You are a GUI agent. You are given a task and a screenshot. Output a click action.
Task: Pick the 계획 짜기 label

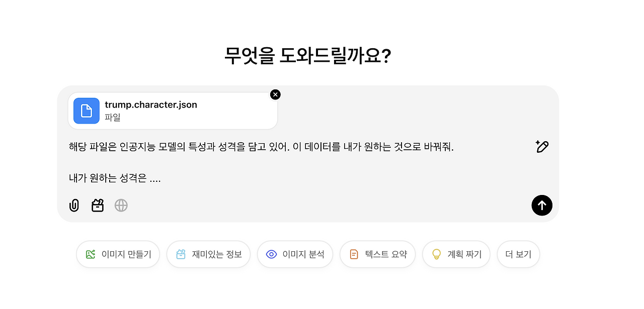tap(465, 254)
